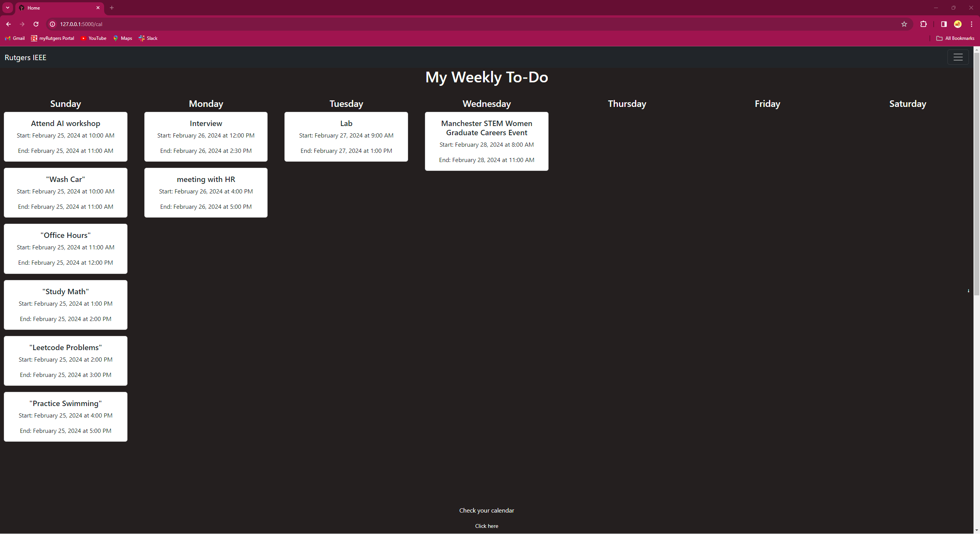This screenshot has width=980, height=534.
Task: Click the Rutgers IEEE brand link
Action: [x=25, y=57]
